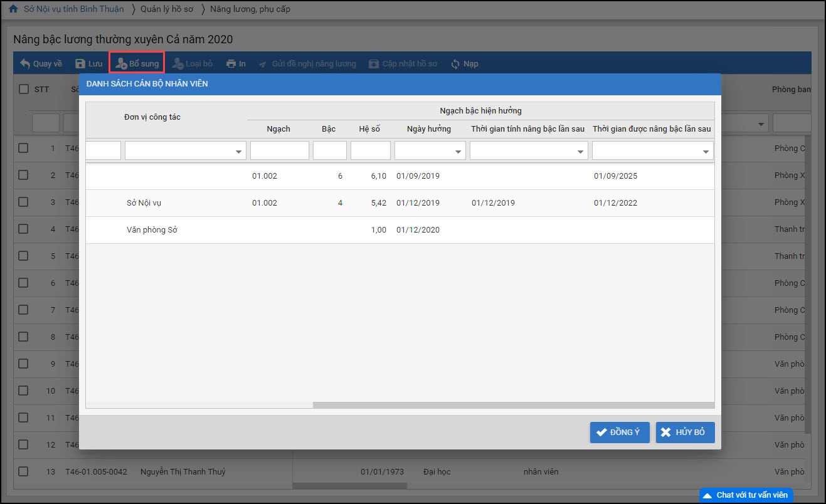Click the Lưu save icon
The height and width of the screenshot is (504, 826).
pos(80,64)
